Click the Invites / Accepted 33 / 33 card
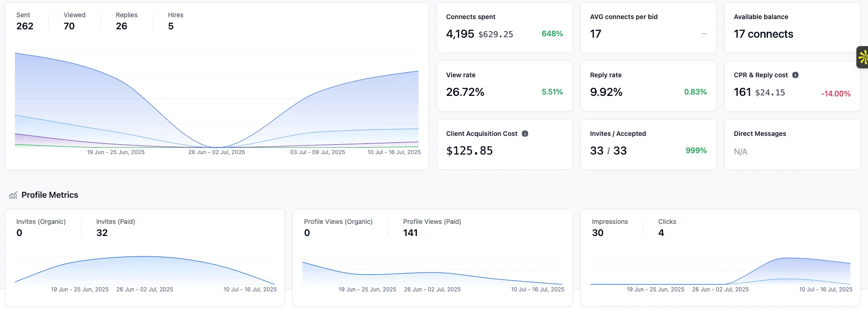The width and height of the screenshot is (868, 310). click(x=648, y=145)
